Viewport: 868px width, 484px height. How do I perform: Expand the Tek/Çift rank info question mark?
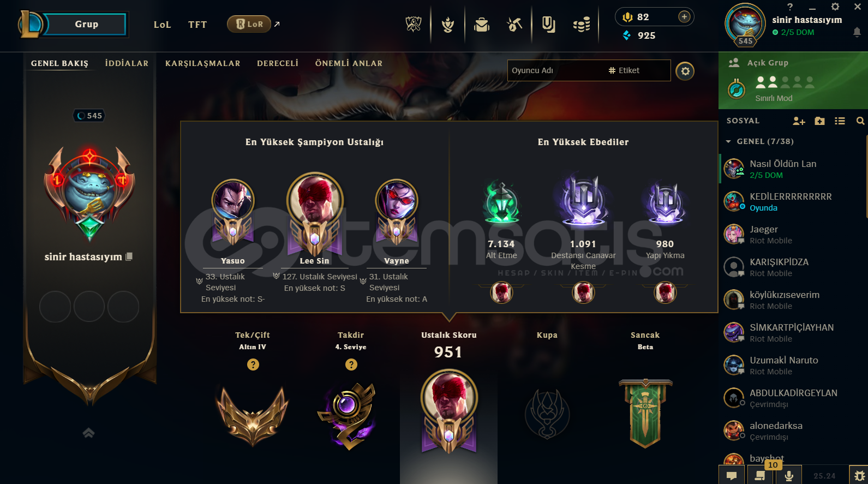(253, 365)
